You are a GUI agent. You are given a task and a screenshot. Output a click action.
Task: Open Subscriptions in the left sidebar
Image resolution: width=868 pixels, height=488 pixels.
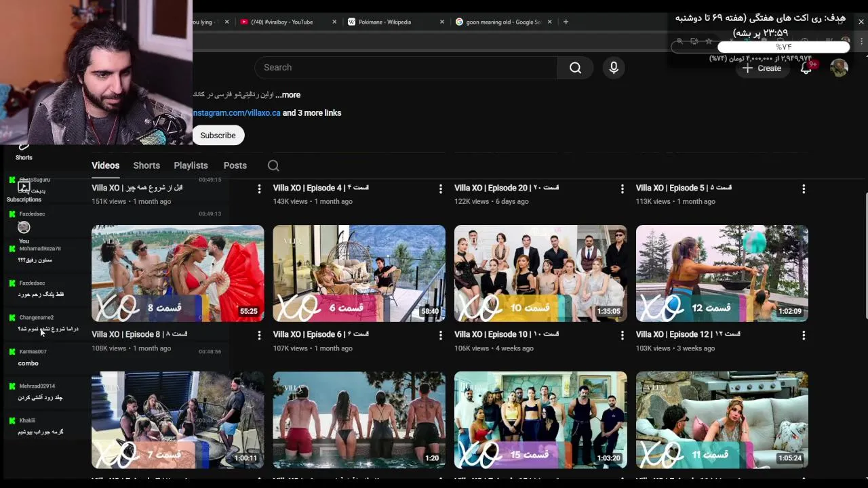[24, 192]
